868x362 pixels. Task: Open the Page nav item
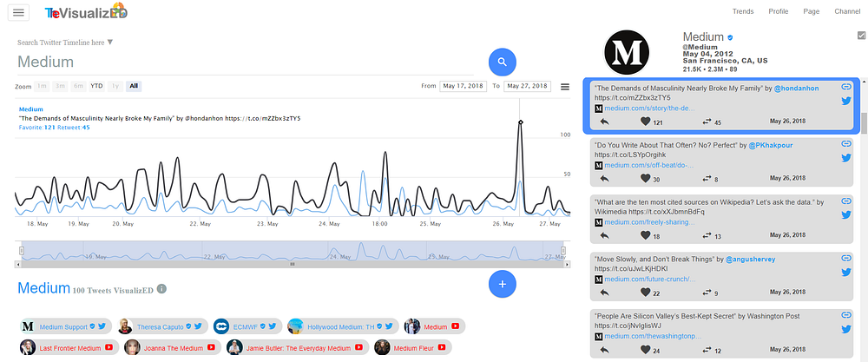[x=812, y=11]
